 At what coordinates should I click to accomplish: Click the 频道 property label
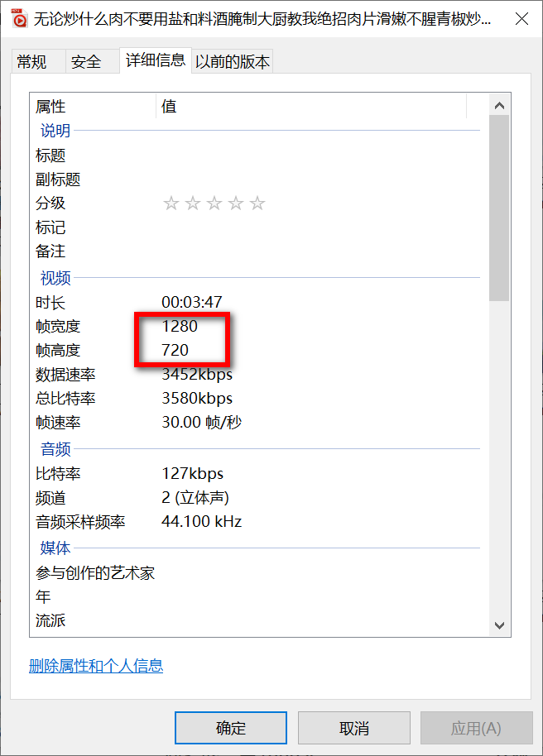point(50,498)
